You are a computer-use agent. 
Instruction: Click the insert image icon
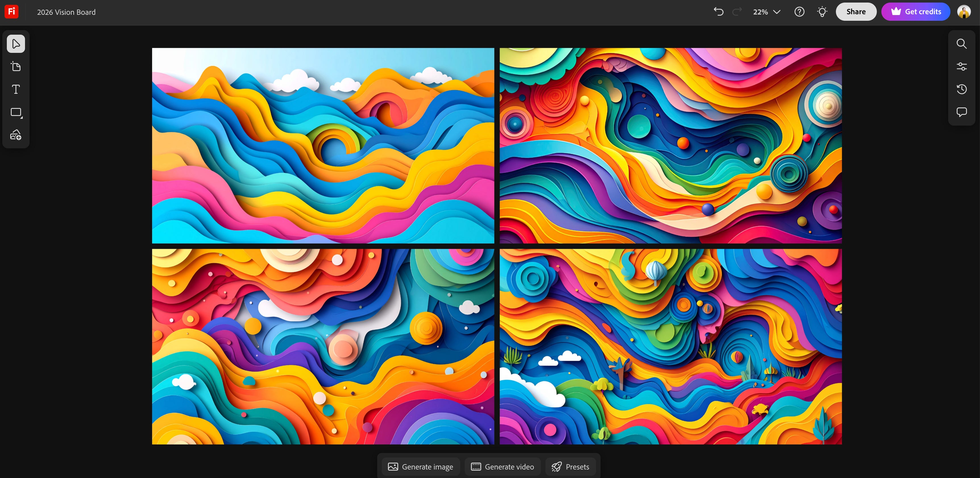point(16,135)
